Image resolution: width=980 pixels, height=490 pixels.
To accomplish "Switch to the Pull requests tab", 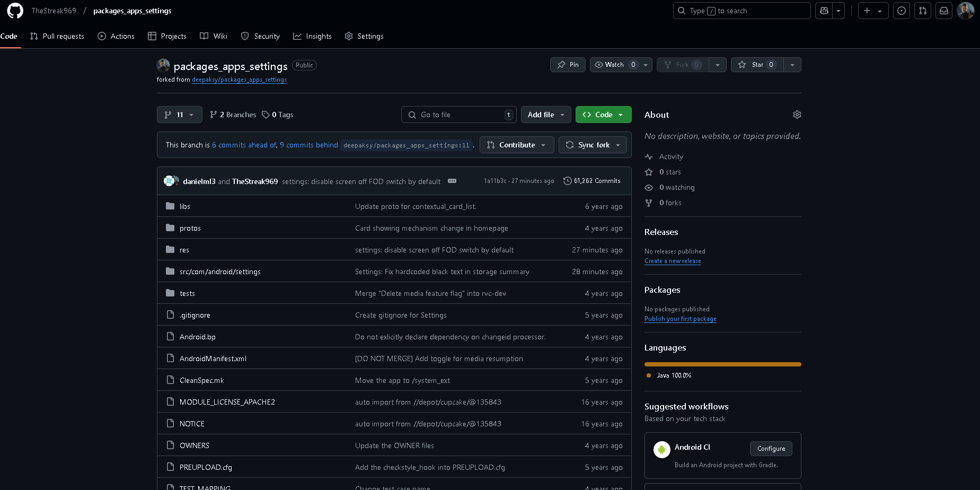I will (57, 36).
